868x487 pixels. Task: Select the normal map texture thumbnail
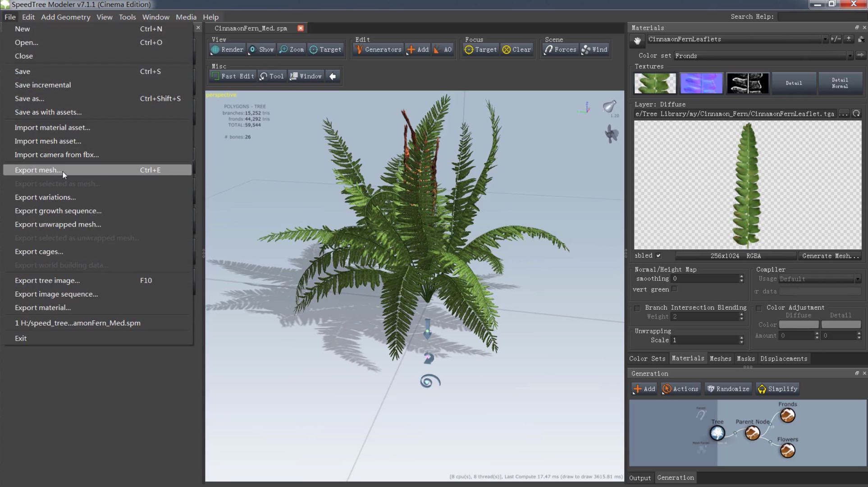coord(701,83)
